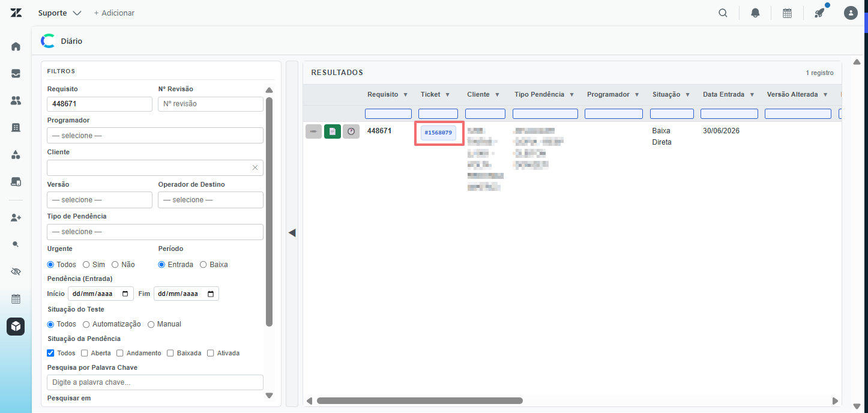Click '+ Adicionar' tab button
This screenshot has height=413, width=868.
[114, 13]
